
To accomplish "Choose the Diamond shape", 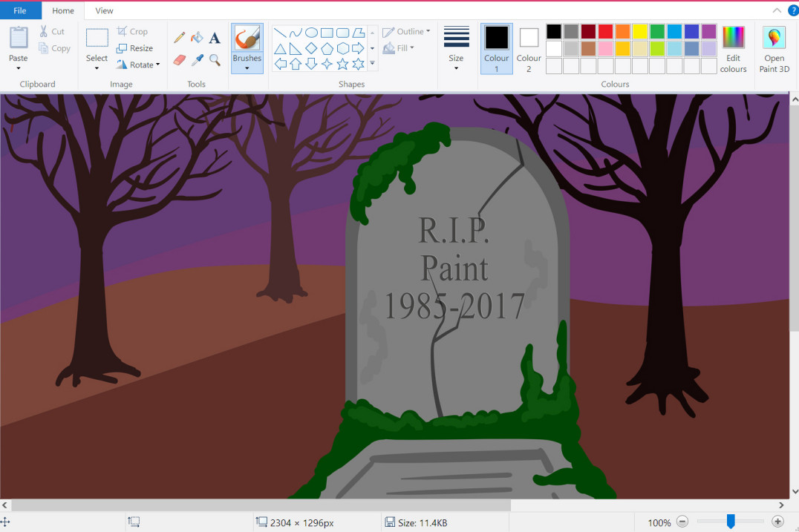I will 311,48.
